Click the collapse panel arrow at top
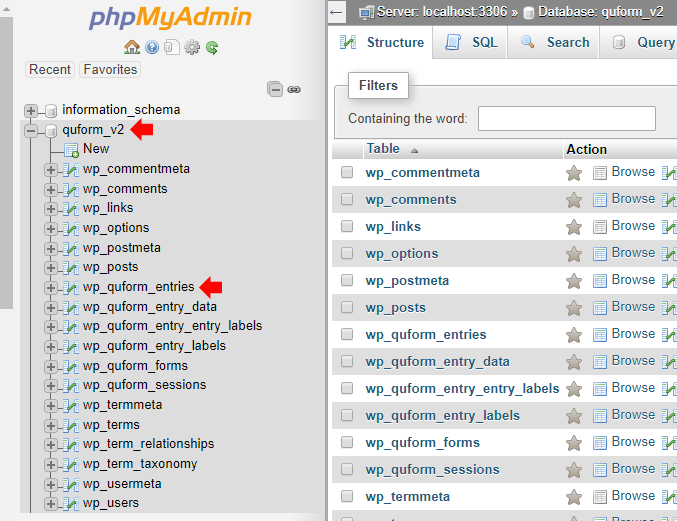The height and width of the screenshot is (521, 677). click(x=336, y=12)
